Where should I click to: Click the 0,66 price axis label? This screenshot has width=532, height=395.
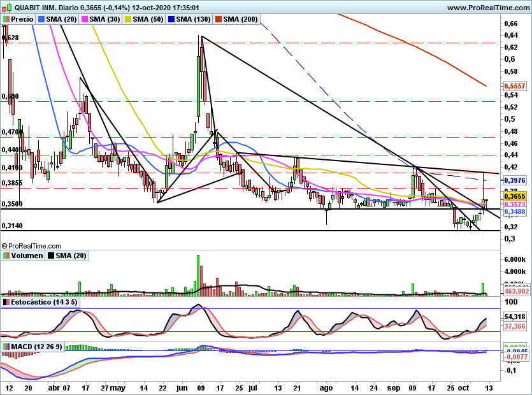click(x=511, y=24)
